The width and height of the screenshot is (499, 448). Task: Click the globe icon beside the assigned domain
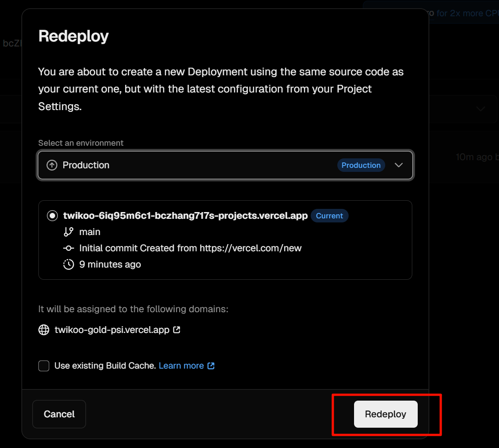tap(44, 330)
